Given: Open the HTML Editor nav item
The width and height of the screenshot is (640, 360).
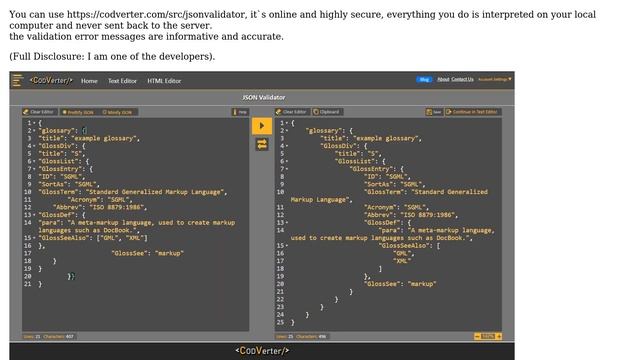Looking at the screenshot, I should coord(164,81).
